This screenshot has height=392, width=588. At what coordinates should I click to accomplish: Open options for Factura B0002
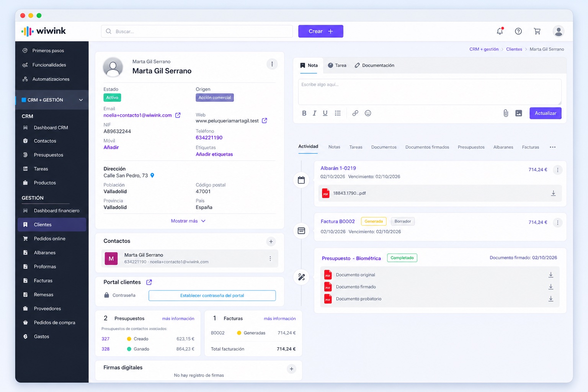point(558,223)
